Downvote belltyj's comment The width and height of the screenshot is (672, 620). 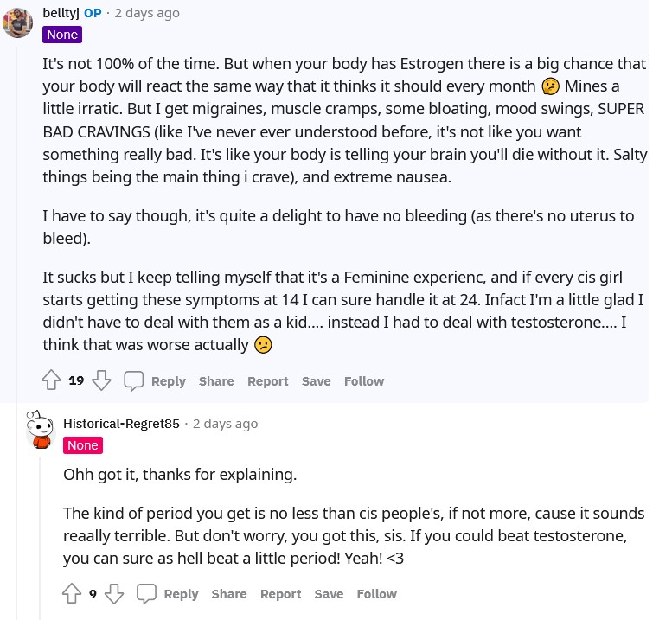pyautogui.click(x=101, y=380)
